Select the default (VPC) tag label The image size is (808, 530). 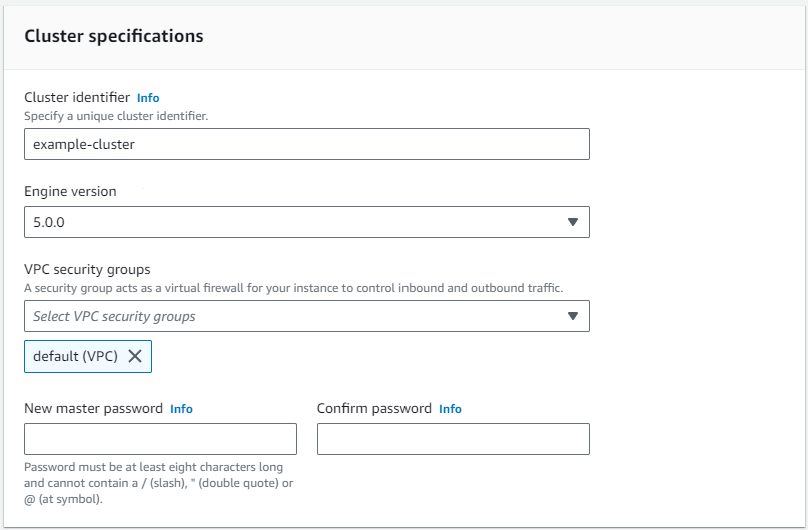(x=75, y=357)
